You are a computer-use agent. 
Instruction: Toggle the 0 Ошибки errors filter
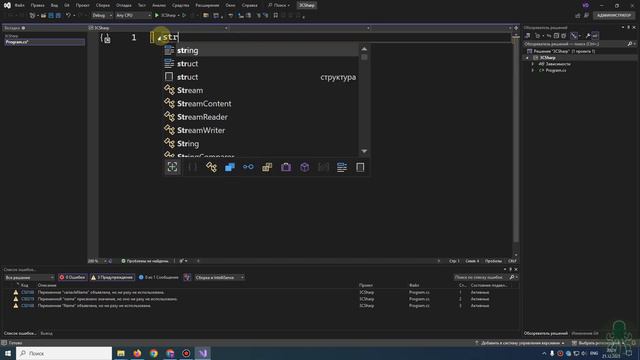72,278
